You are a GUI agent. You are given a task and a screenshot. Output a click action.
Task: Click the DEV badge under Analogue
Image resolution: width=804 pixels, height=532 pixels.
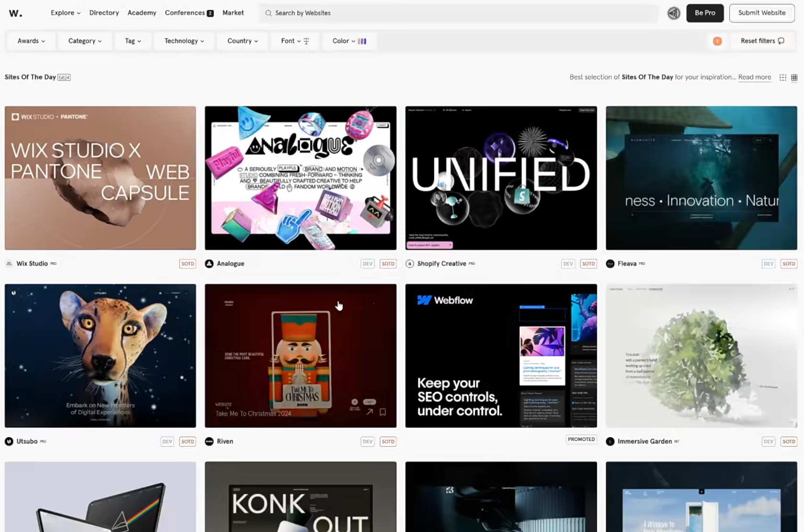point(368,264)
